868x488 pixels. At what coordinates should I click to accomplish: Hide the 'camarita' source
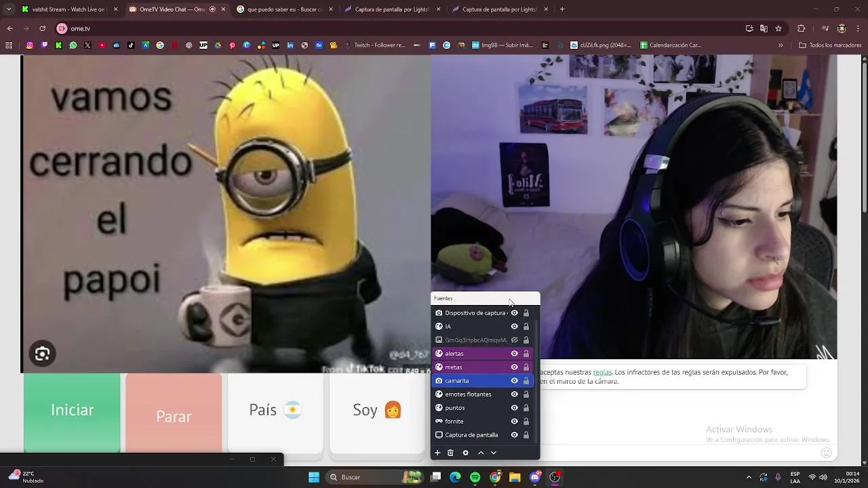pyautogui.click(x=514, y=381)
